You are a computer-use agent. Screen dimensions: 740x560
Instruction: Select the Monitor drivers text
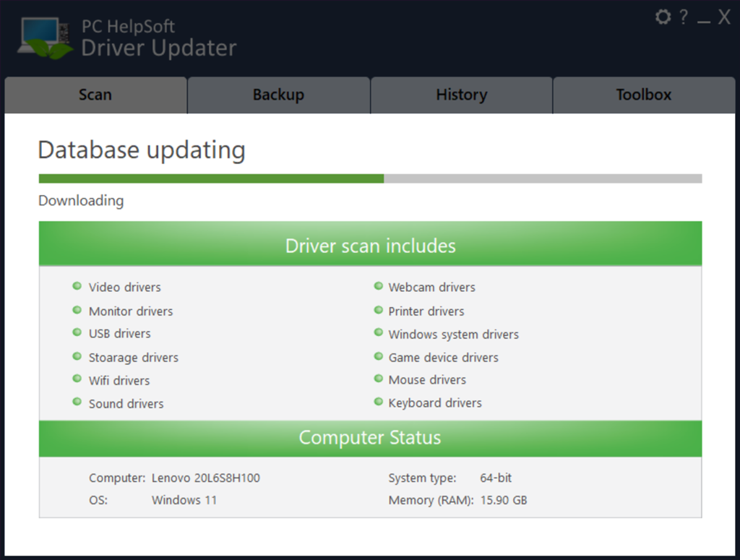tap(131, 311)
